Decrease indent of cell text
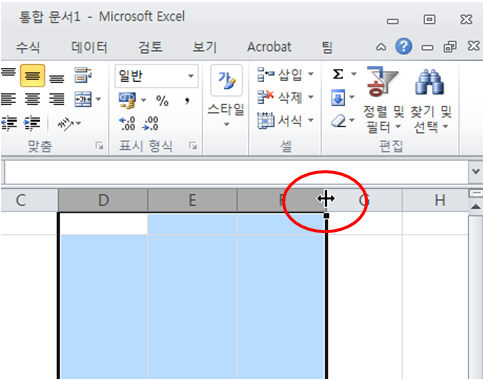Screen dimensions: 483x380 pos(9,123)
